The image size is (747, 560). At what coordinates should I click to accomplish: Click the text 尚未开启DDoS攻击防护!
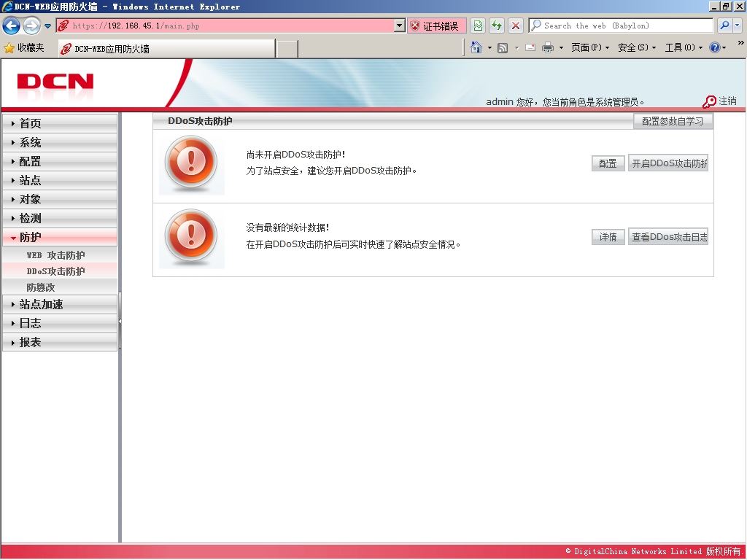pyautogui.click(x=296, y=155)
